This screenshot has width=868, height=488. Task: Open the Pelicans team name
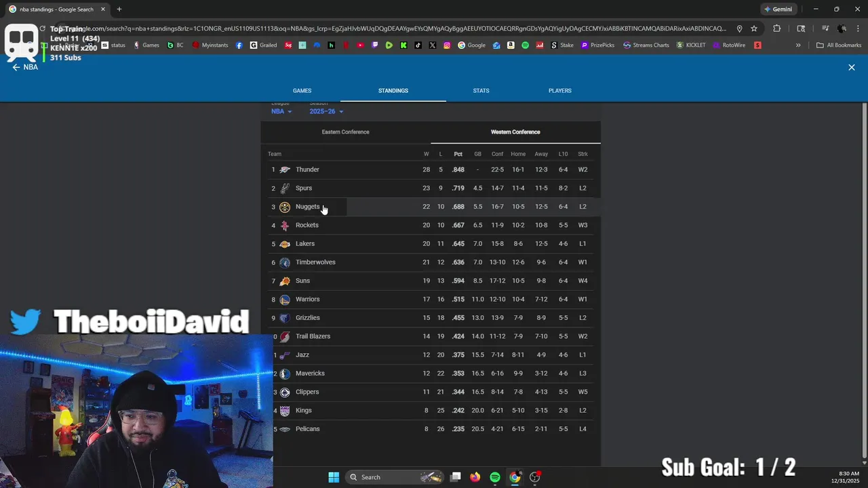point(307,429)
